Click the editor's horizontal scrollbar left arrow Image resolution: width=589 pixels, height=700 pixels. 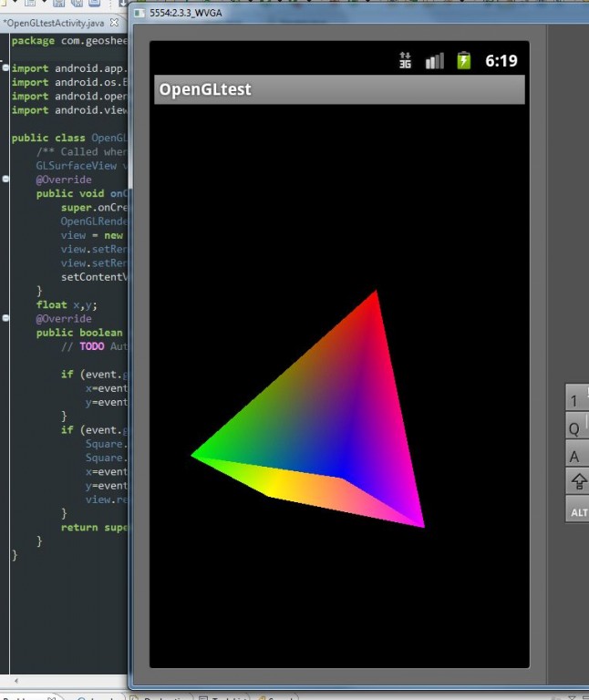(x=16, y=680)
